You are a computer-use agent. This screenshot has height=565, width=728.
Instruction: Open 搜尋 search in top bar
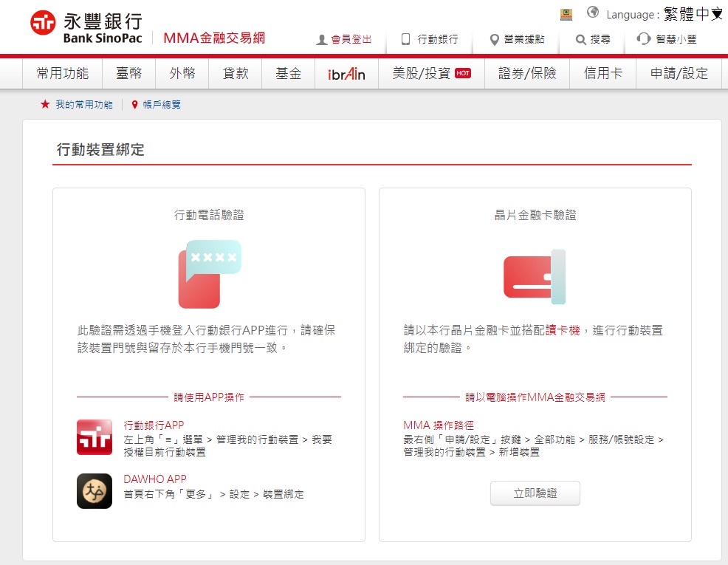(x=592, y=39)
